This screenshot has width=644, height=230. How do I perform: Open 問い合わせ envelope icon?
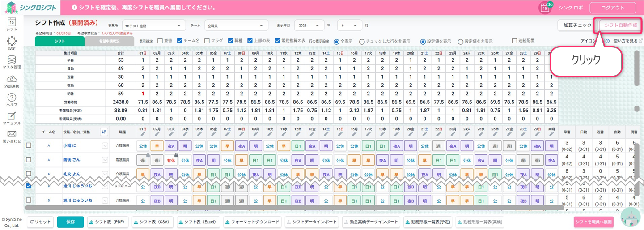(12, 134)
